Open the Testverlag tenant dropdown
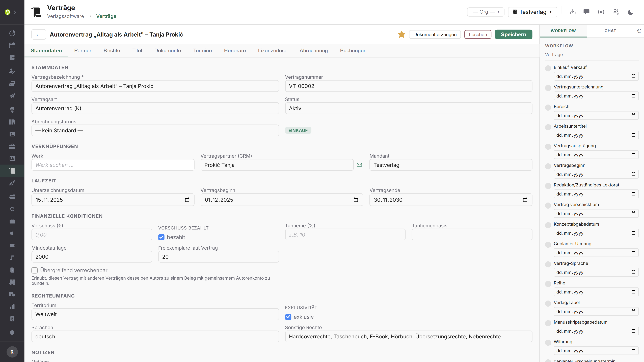Image resolution: width=644 pixels, height=362 pixels. 532,12
